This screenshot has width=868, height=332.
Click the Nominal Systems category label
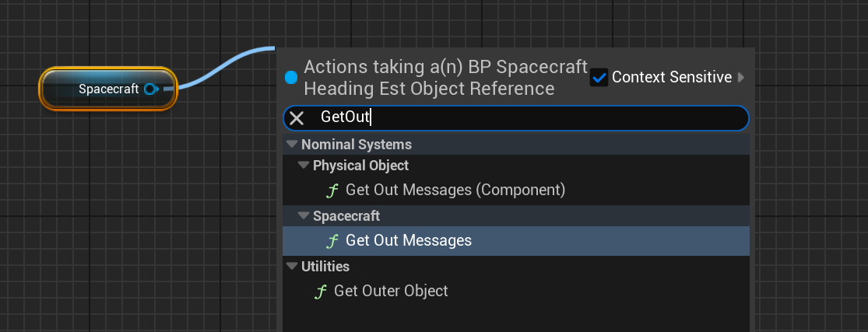(x=357, y=145)
